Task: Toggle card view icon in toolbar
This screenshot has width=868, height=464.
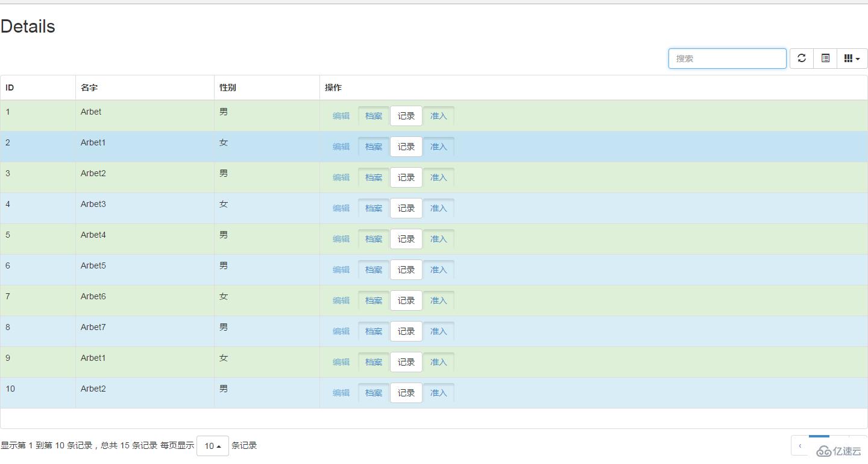Action: [825, 59]
